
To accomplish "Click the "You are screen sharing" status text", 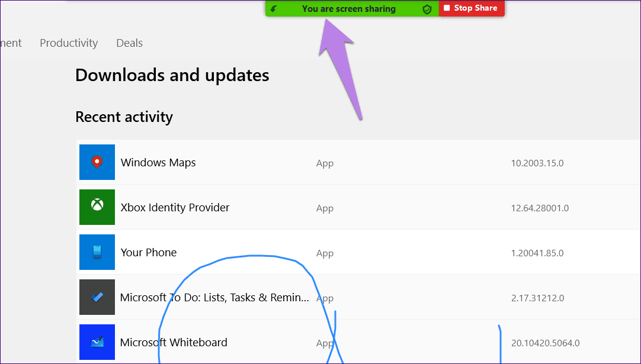I will click(349, 8).
